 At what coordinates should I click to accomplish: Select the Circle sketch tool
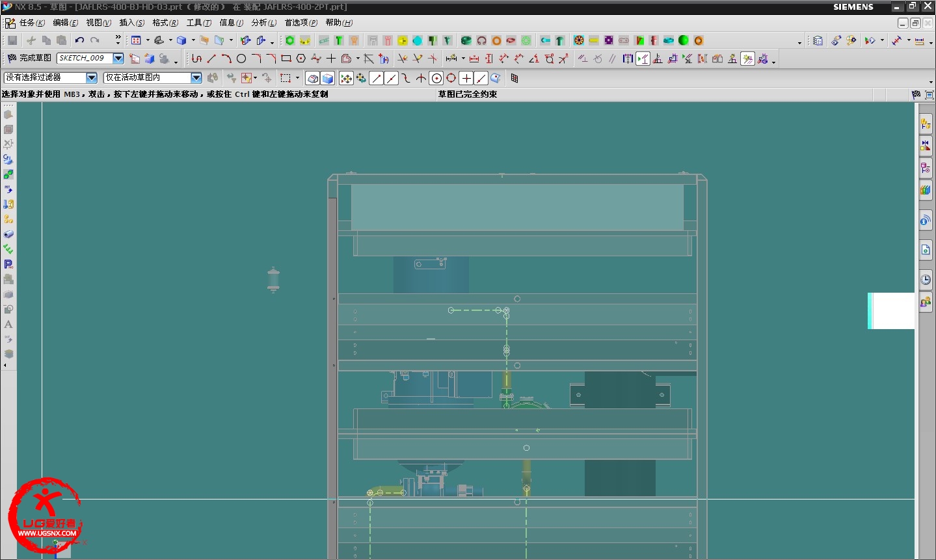click(x=241, y=59)
